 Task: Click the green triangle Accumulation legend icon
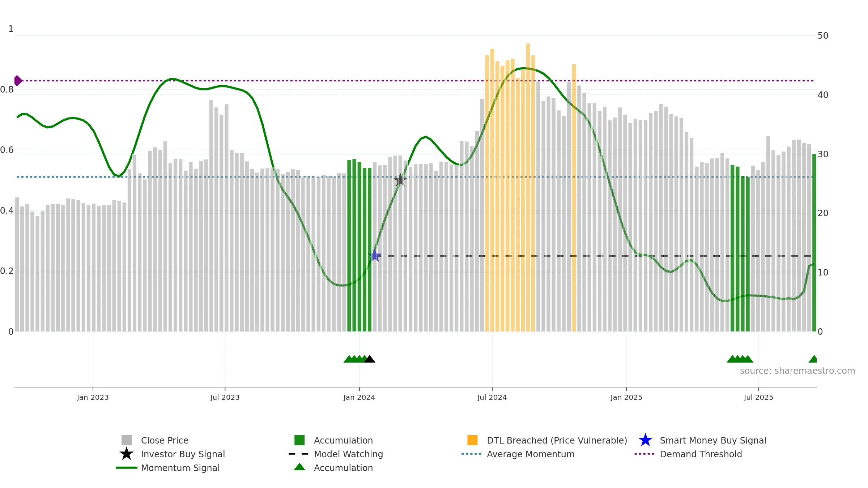299,467
